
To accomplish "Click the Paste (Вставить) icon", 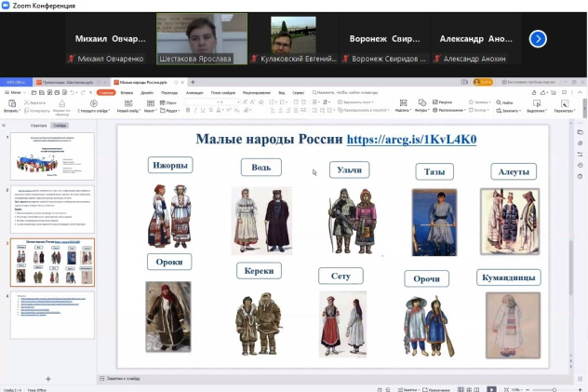I will pyautogui.click(x=12, y=104).
